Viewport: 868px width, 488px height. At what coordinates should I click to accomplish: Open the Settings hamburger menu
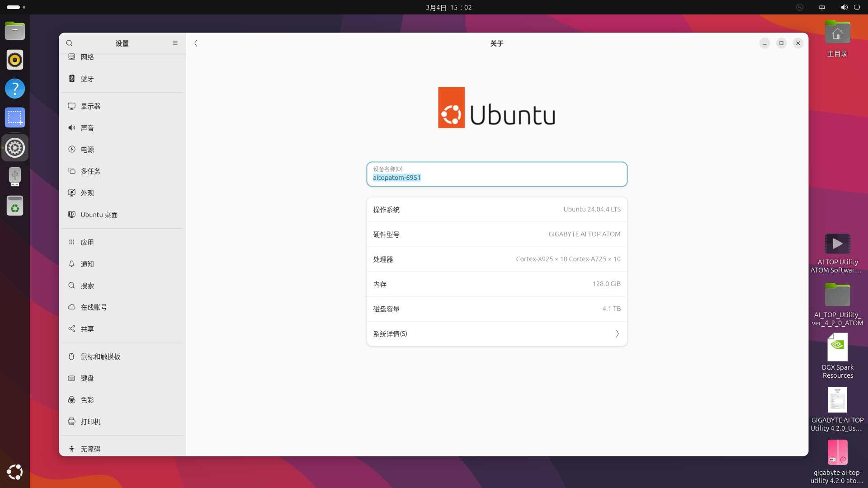pyautogui.click(x=175, y=43)
